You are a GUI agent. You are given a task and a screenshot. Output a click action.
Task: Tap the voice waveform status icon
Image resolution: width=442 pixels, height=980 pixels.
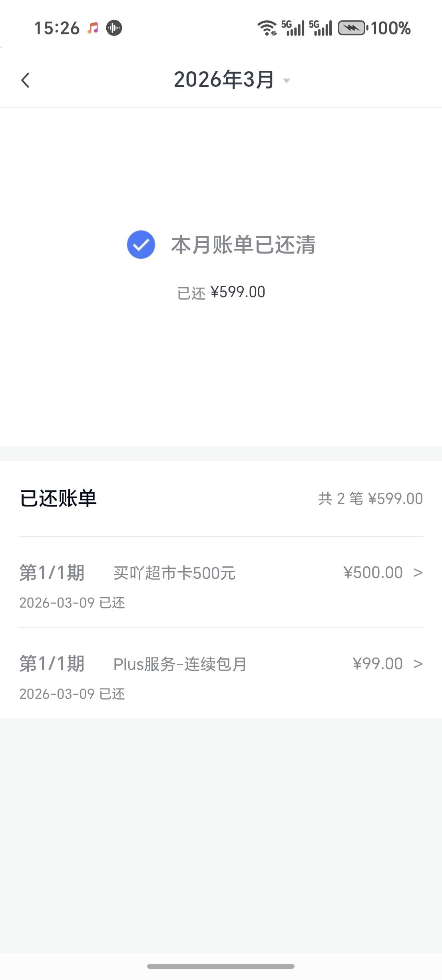point(114,28)
